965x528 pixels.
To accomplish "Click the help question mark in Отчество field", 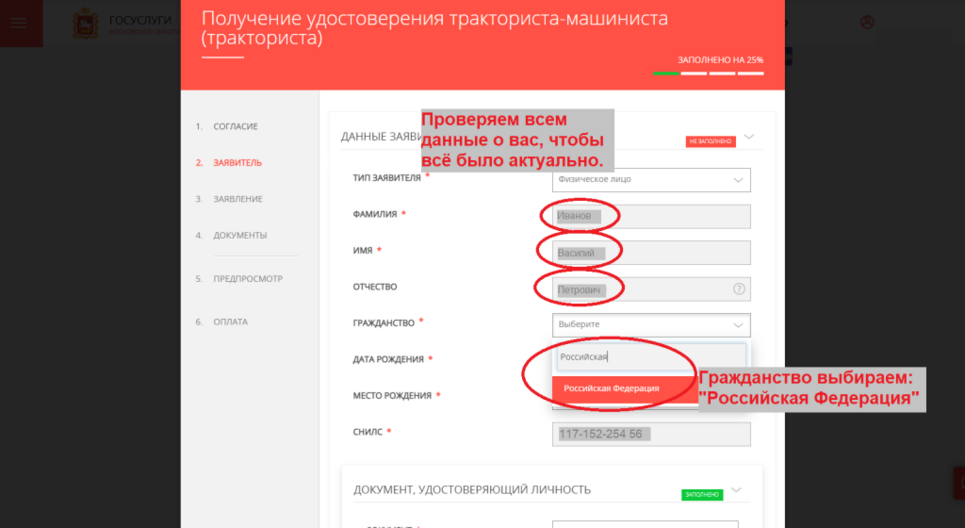I will click(x=739, y=289).
